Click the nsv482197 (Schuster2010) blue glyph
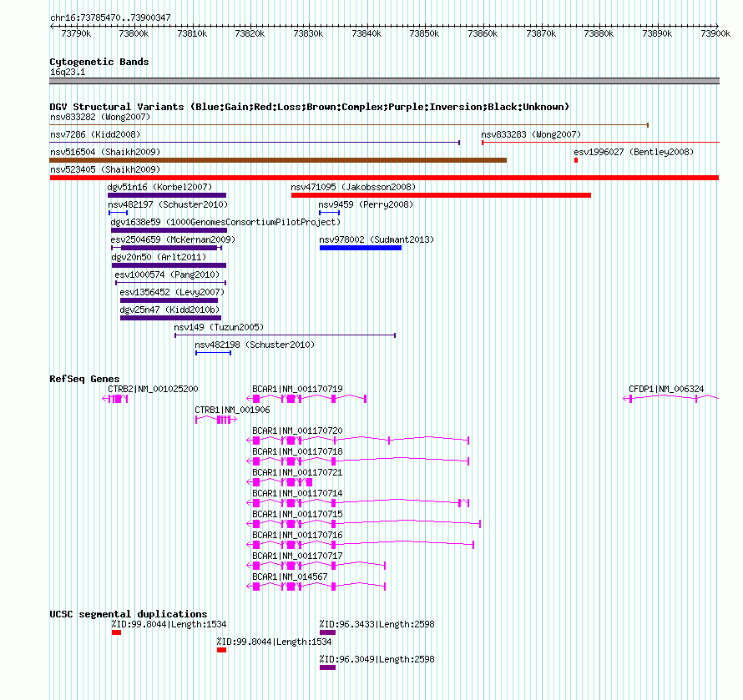743x700 pixels. click(118, 213)
